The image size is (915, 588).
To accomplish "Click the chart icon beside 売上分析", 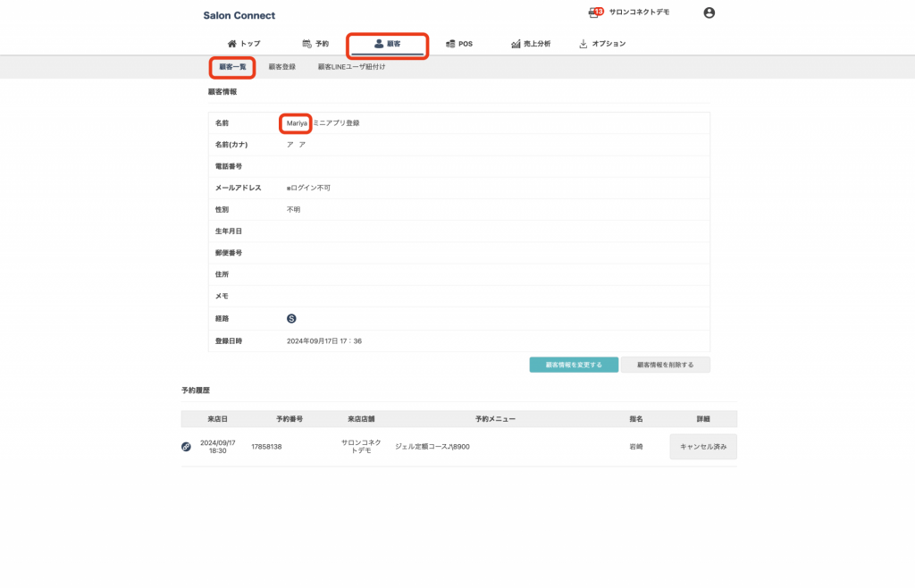I will pos(516,44).
